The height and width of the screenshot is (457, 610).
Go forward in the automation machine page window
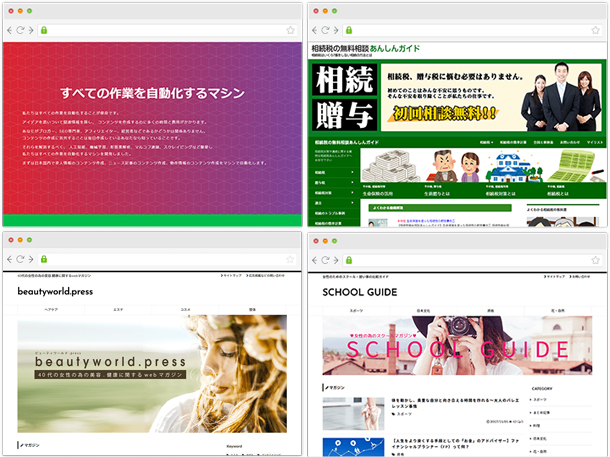click(31, 30)
